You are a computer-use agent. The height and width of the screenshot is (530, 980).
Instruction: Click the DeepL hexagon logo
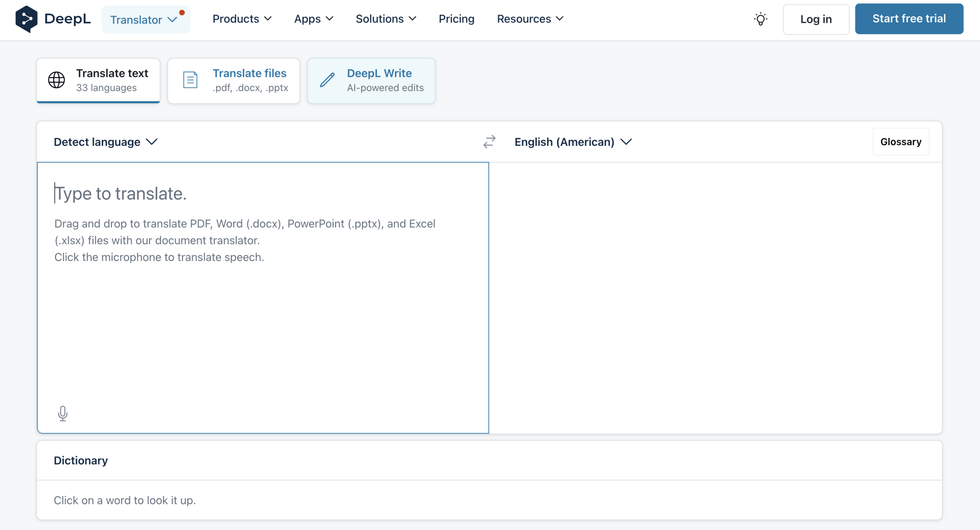coord(26,19)
